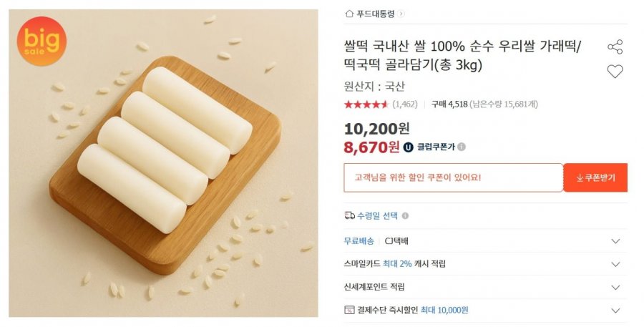Expand the 스마일카드 캐시 적립 row

point(615,264)
